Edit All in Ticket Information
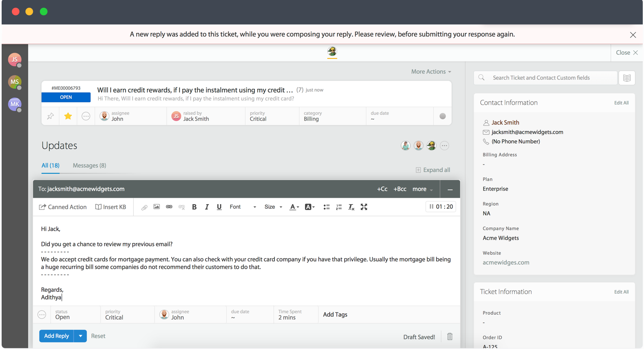The width and height of the screenshot is (644, 349). click(x=621, y=292)
